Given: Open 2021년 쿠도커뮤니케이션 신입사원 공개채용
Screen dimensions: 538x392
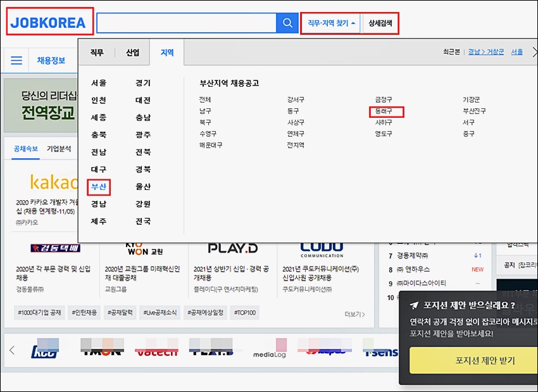Looking at the screenshot, I should tap(320, 273).
